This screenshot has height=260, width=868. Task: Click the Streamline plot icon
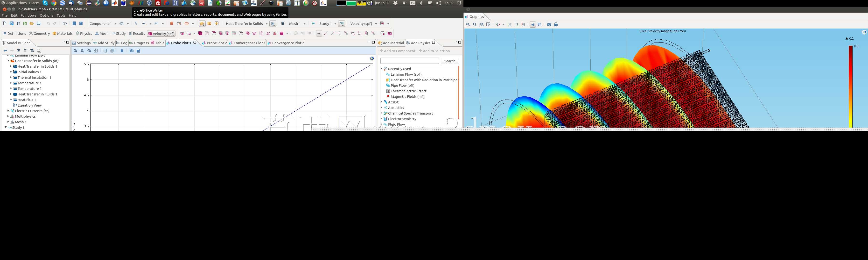[254, 33]
